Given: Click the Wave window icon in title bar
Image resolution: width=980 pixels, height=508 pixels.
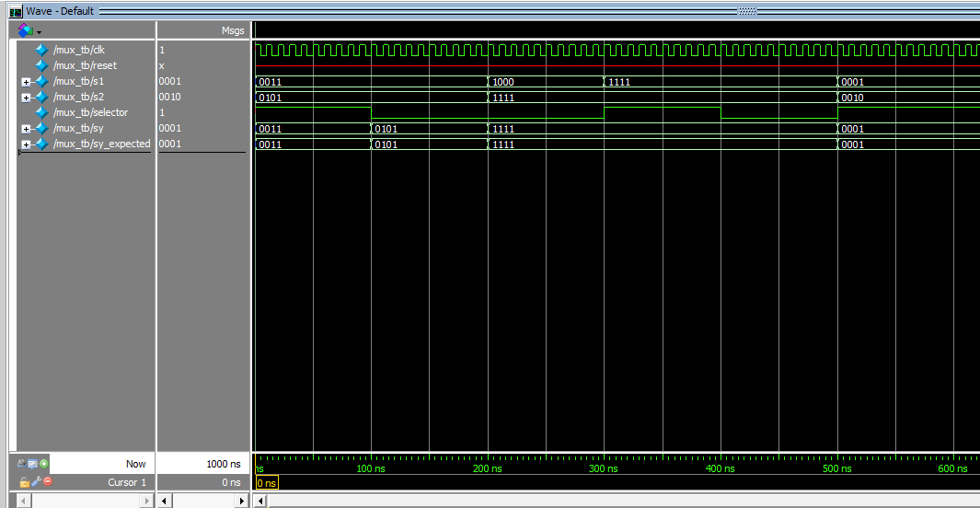Looking at the screenshot, I should click(15, 11).
